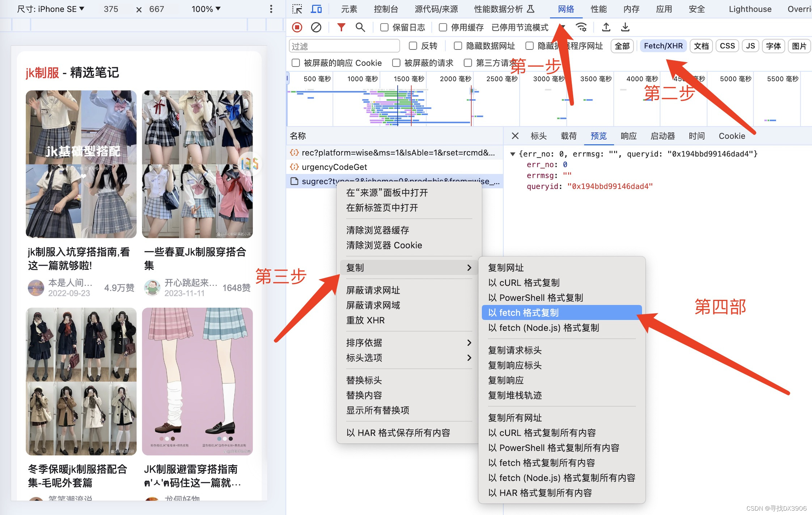
Task: Click the clear network log icon
Action: [316, 28]
